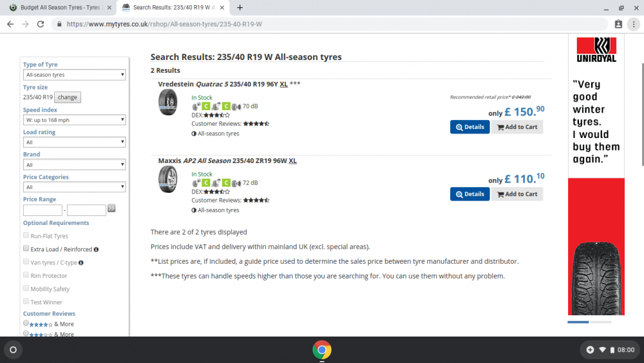
Task: Tick the Run-Flat Tyres checkbox
Action: [26, 235]
